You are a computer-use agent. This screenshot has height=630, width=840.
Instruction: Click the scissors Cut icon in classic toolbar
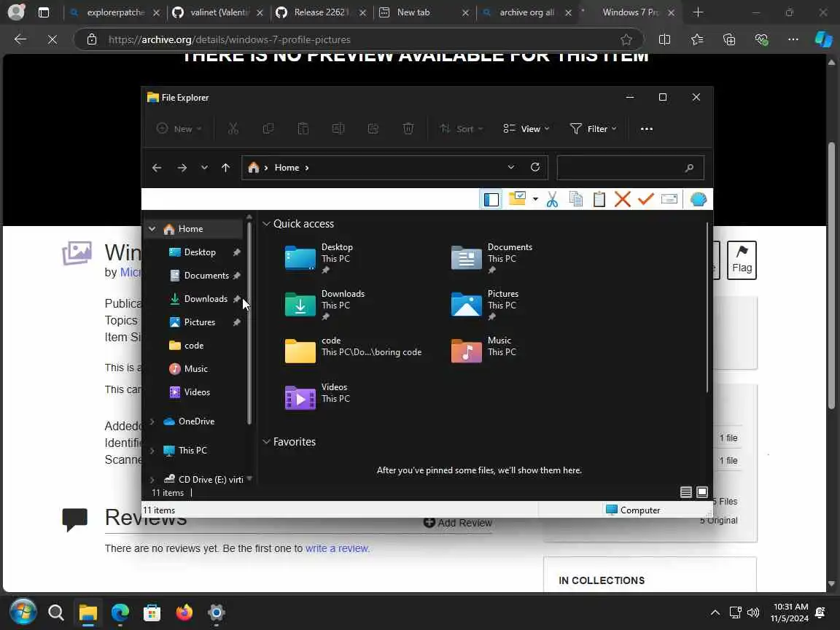coord(552,199)
